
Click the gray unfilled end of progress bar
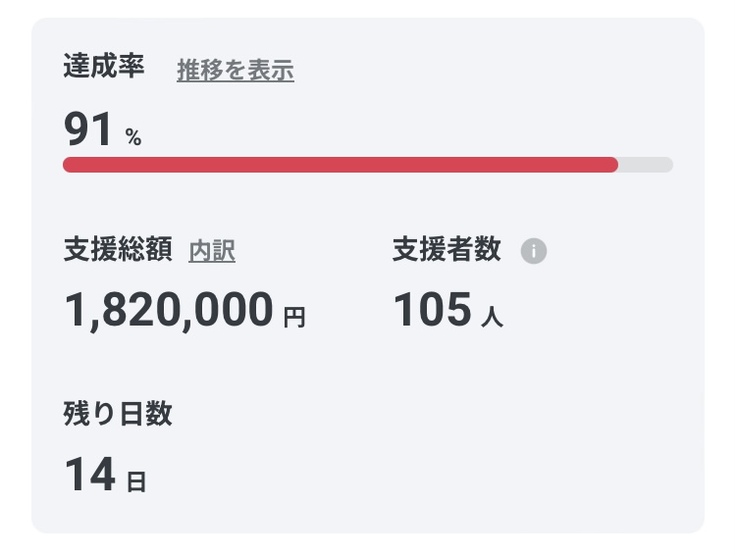[646, 165]
